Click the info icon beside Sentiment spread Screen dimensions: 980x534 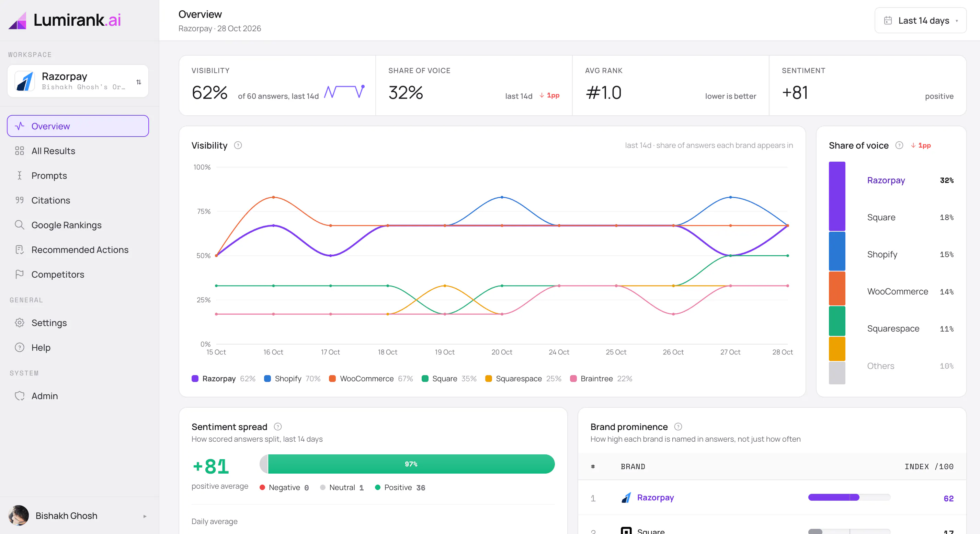pos(278,426)
